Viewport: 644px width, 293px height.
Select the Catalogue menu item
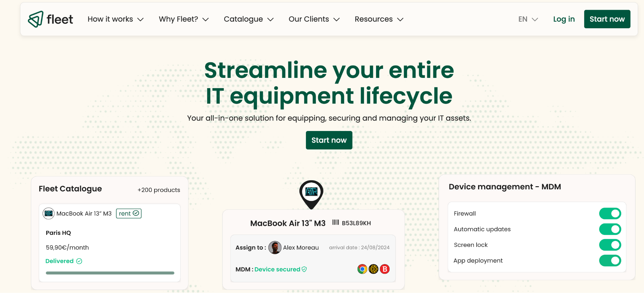[x=243, y=19]
